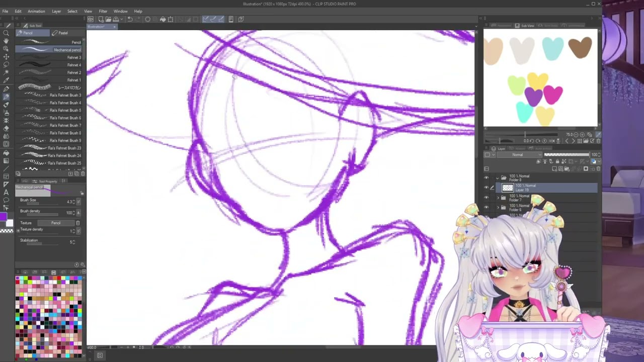Screen dimensions: 644x362
Task: Select the Balloon tool
Action: pos(6,200)
